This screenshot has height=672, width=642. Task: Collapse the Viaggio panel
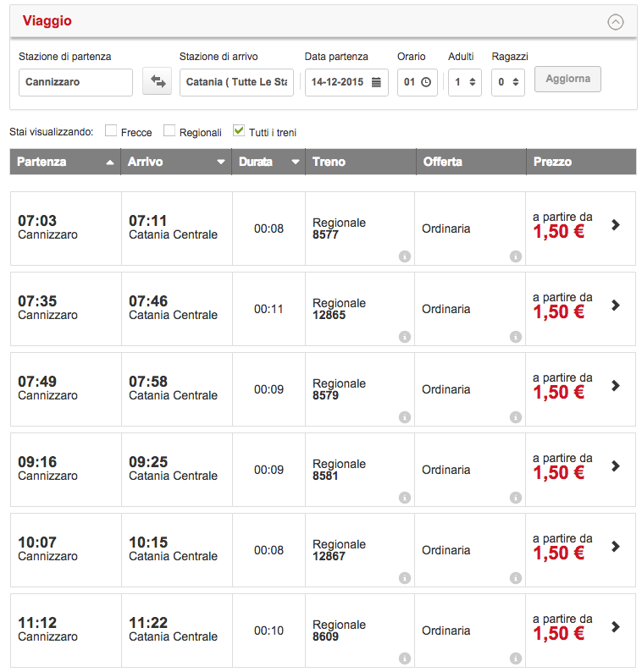[x=616, y=23]
